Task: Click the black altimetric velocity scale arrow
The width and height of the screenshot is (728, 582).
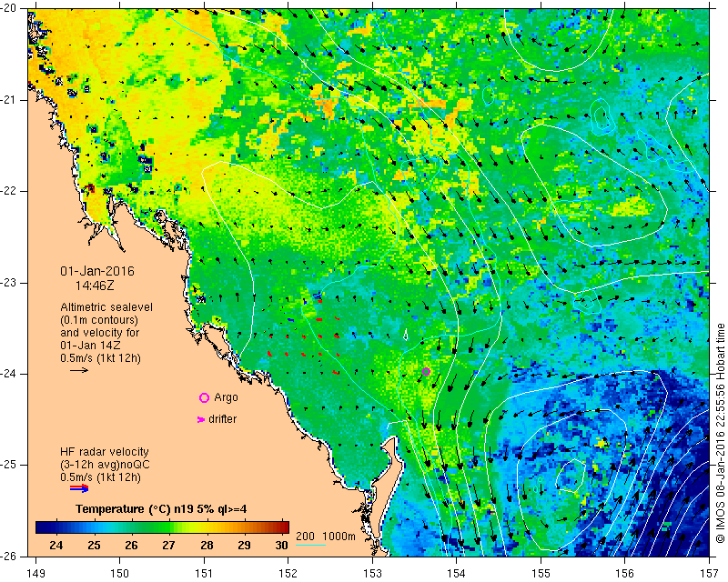Action: (x=79, y=370)
